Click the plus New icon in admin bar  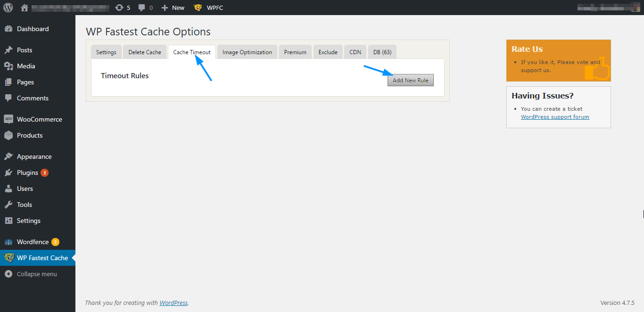tap(165, 8)
